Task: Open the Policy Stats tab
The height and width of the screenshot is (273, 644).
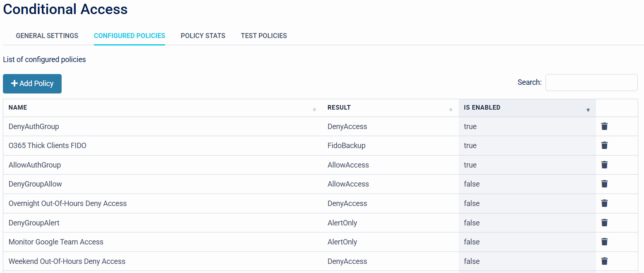Action: coord(203,36)
